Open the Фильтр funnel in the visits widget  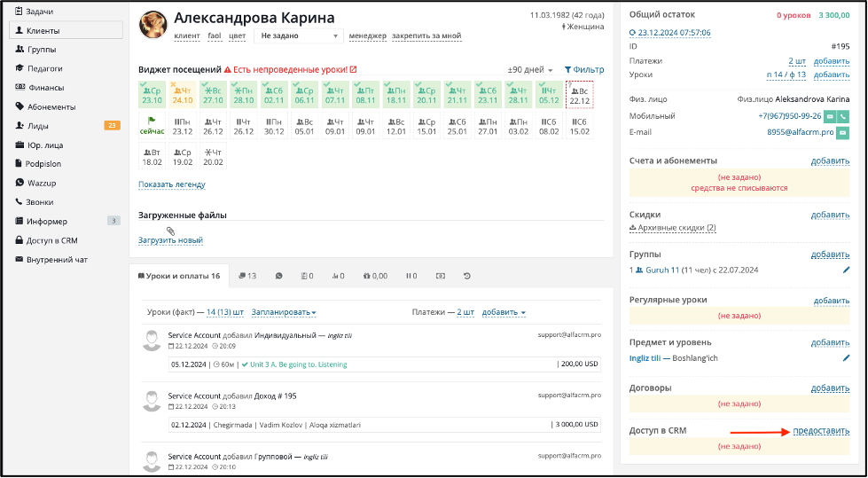pyautogui.click(x=584, y=70)
